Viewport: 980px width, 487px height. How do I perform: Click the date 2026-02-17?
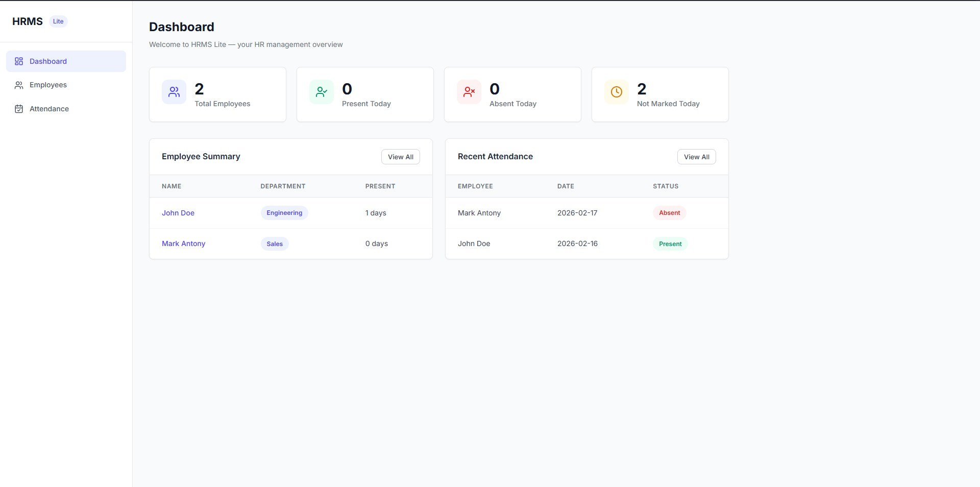coord(577,213)
